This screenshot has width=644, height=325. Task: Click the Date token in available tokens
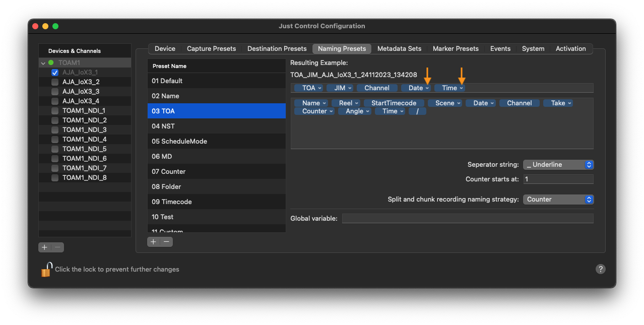point(481,103)
